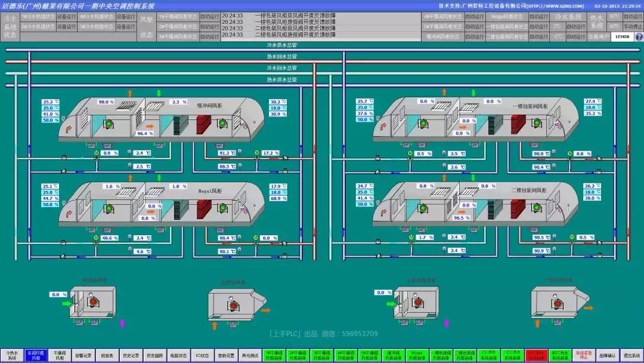Open the 冷热水系统 page
Screen dimensions: 644x363
coord(12,355)
